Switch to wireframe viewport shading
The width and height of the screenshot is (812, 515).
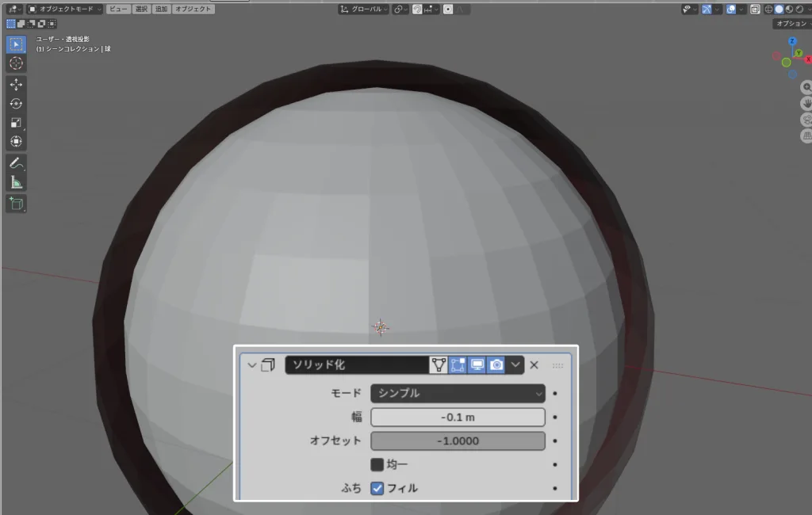pos(769,10)
